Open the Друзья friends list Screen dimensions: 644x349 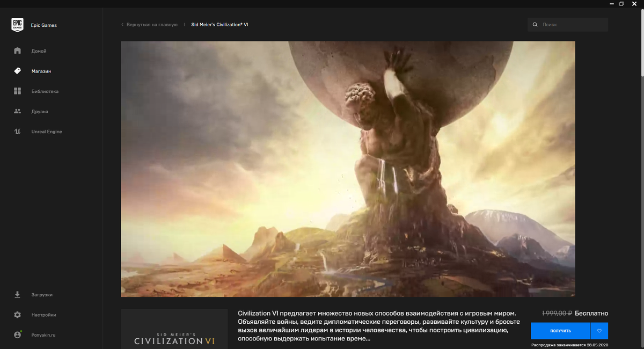[40, 111]
